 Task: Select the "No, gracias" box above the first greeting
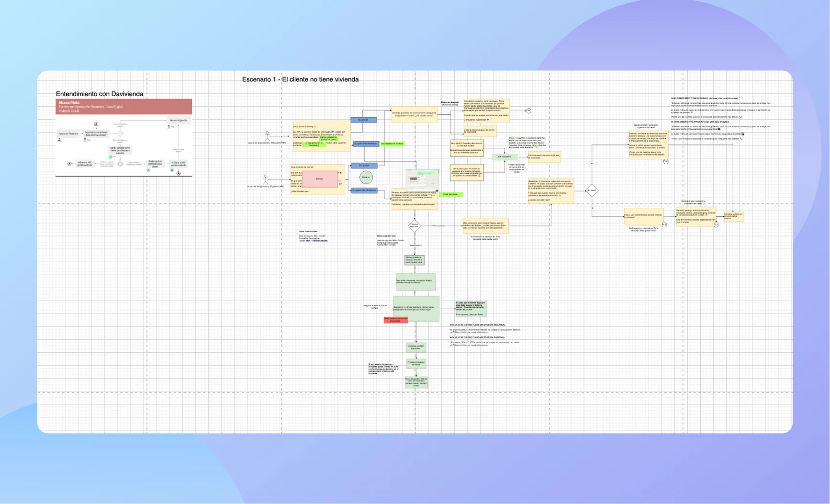tap(363, 120)
